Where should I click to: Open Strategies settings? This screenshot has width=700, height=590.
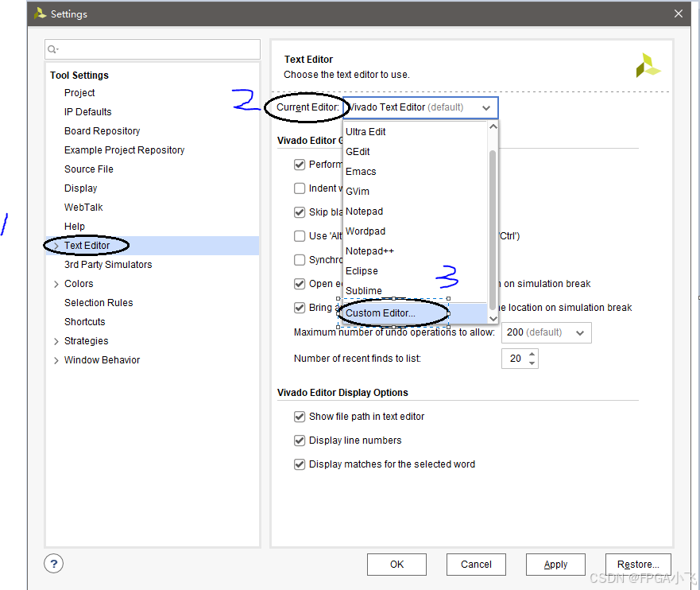[x=87, y=341]
